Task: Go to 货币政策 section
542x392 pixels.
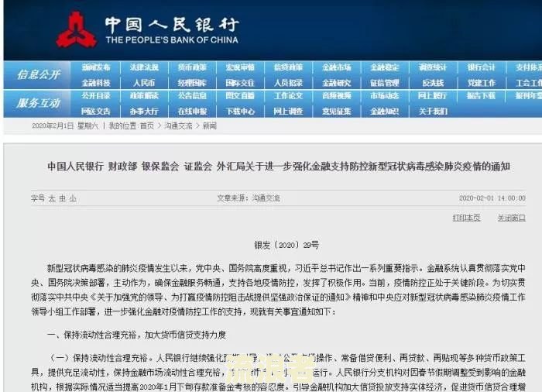Action: [192, 67]
